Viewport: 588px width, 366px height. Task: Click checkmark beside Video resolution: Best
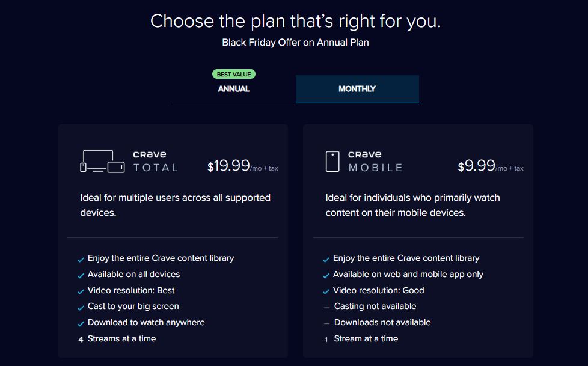81,291
